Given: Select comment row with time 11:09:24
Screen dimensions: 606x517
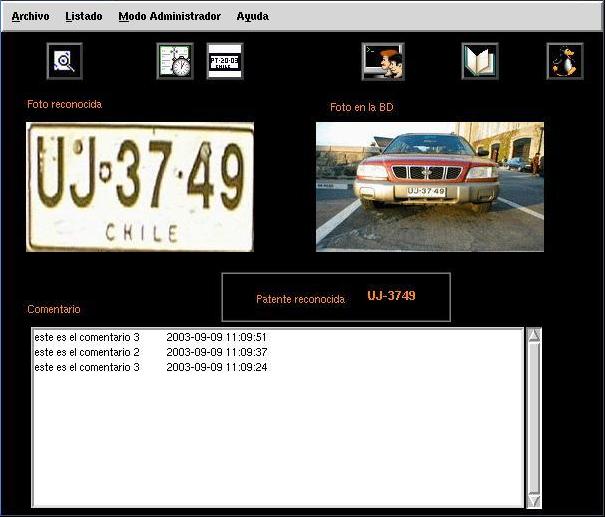Looking at the screenshot, I should (x=277, y=367).
